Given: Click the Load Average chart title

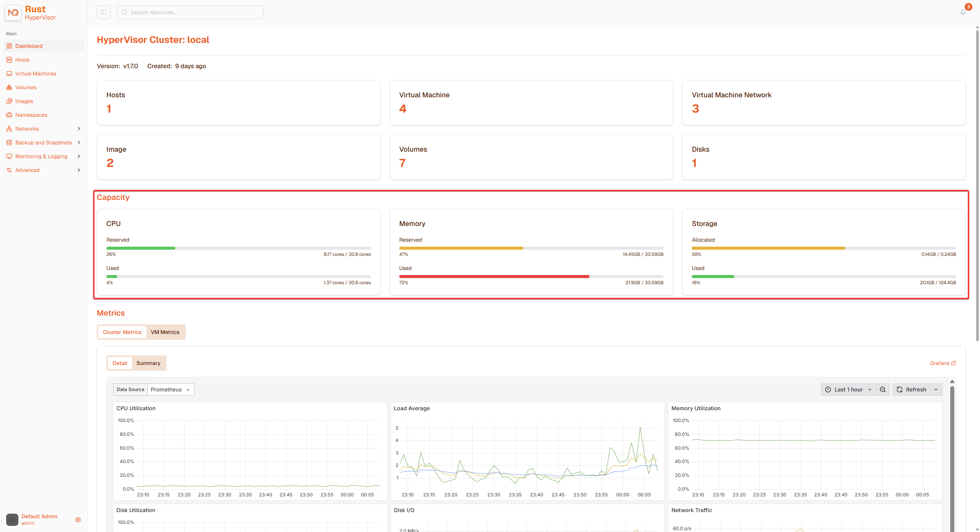Looking at the screenshot, I should (x=412, y=408).
